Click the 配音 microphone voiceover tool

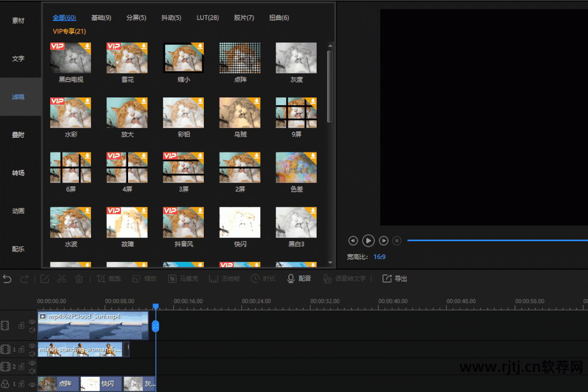tap(299, 279)
